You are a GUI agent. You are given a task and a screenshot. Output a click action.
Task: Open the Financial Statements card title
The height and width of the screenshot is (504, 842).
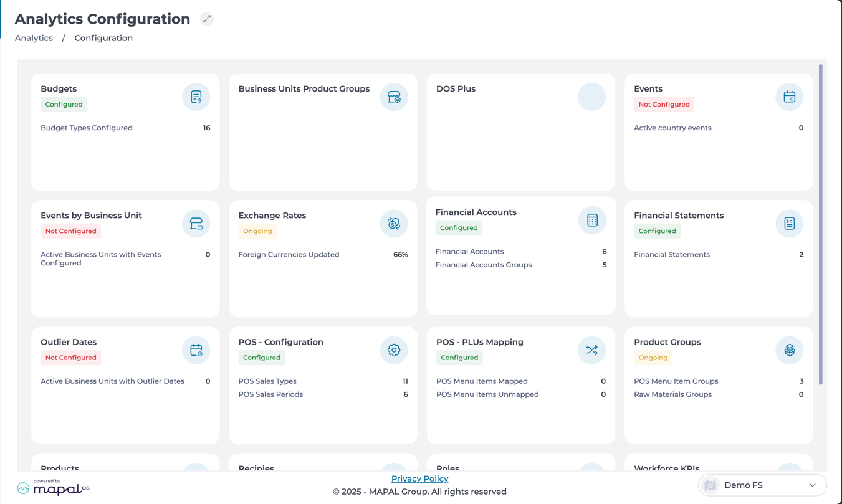(x=679, y=216)
